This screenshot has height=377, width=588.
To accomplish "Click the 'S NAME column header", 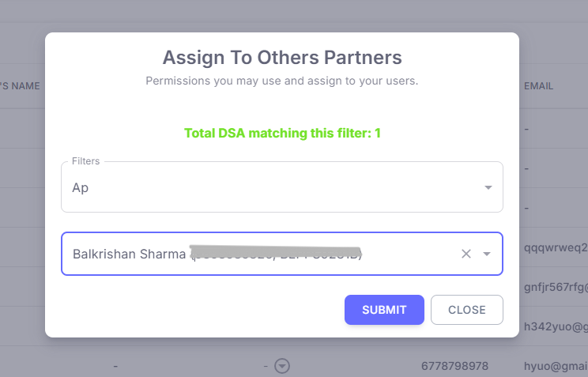I will (x=21, y=85).
